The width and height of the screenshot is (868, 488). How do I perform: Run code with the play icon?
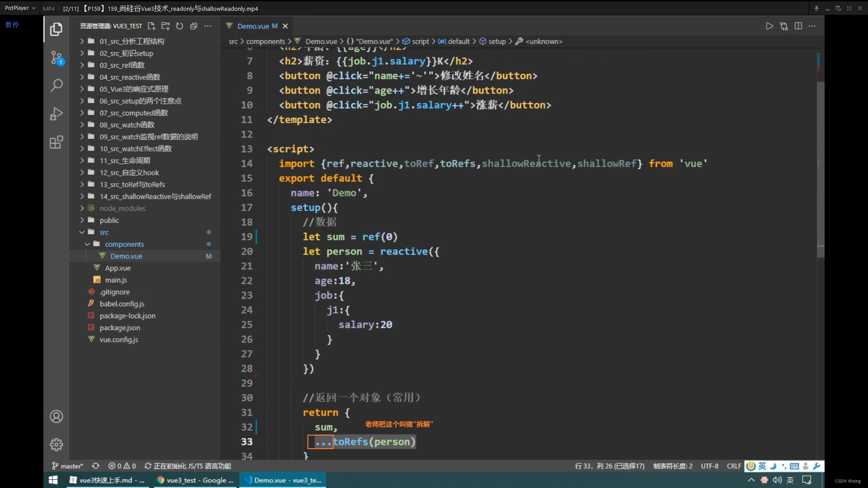tap(769, 26)
